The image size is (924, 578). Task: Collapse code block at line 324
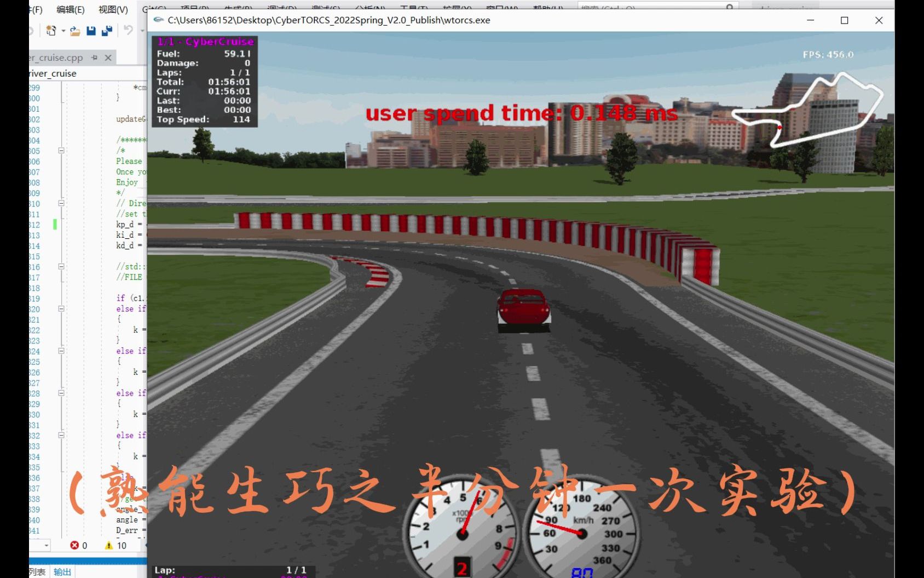click(61, 351)
